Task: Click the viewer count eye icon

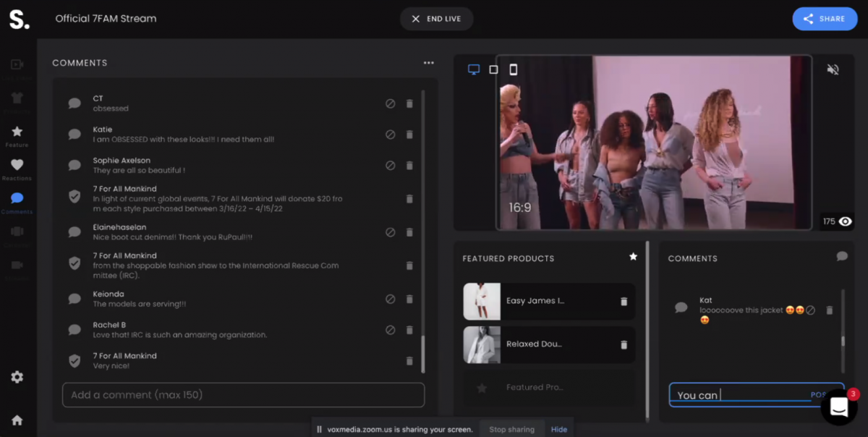Action: 846,221
